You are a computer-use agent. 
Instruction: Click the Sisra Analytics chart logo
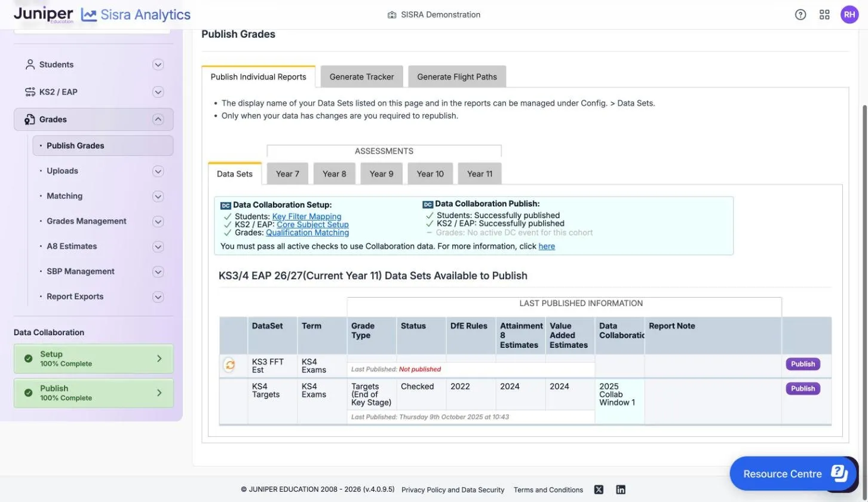pos(89,15)
